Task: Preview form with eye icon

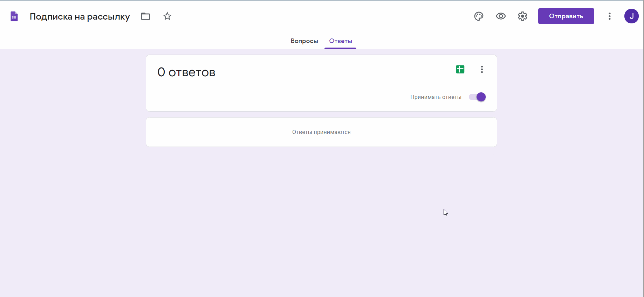Action: pos(501,16)
